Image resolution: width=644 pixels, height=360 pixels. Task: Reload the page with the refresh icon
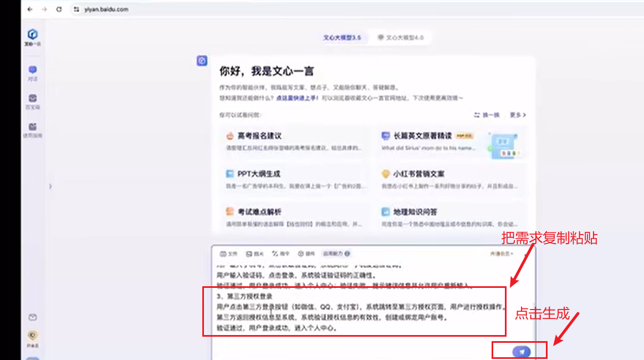tap(59, 9)
